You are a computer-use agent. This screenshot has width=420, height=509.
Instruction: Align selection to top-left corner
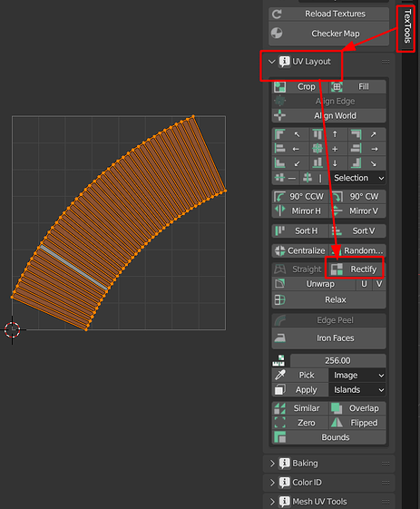[x=290, y=134]
